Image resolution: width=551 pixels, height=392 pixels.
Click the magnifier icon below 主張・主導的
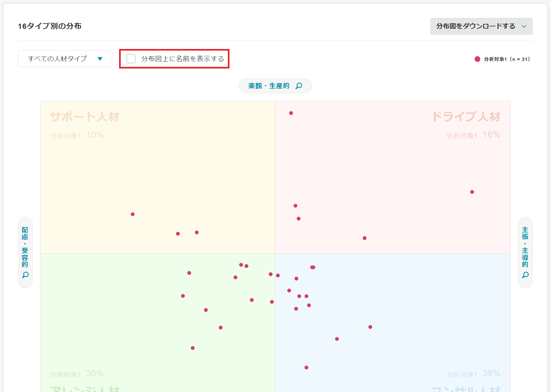(525, 275)
